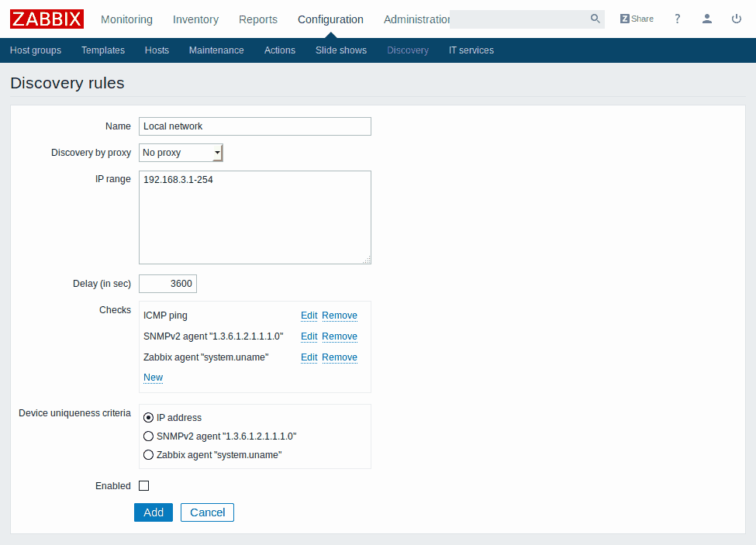This screenshot has width=756, height=545.
Task: Go to the Templates submenu tab
Action: (x=103, y=50)
